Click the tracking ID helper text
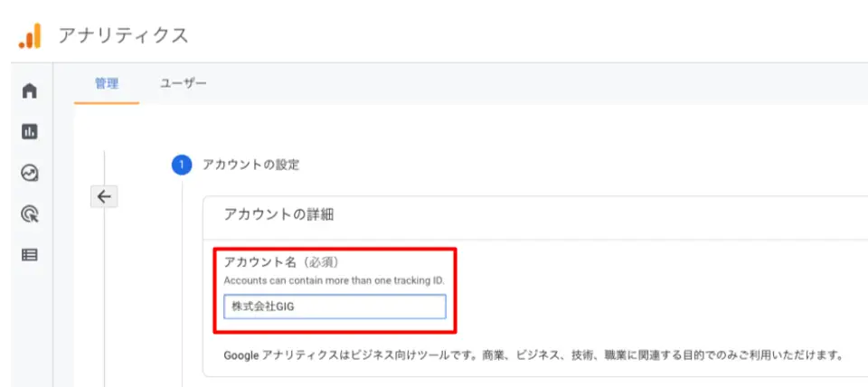Screen dimensions: 868x387 point(334,280)
